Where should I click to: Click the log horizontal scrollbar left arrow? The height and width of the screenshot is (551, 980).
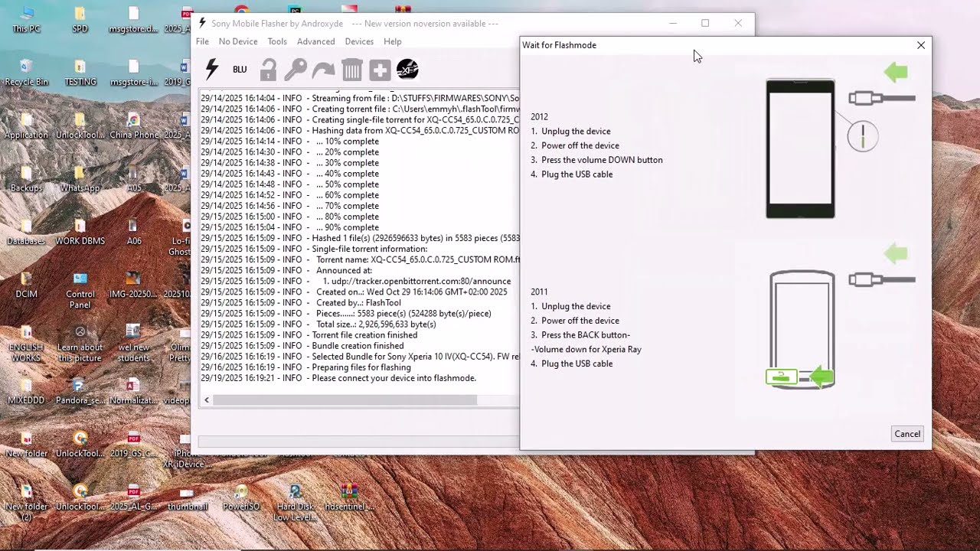(x=206, y=400)
